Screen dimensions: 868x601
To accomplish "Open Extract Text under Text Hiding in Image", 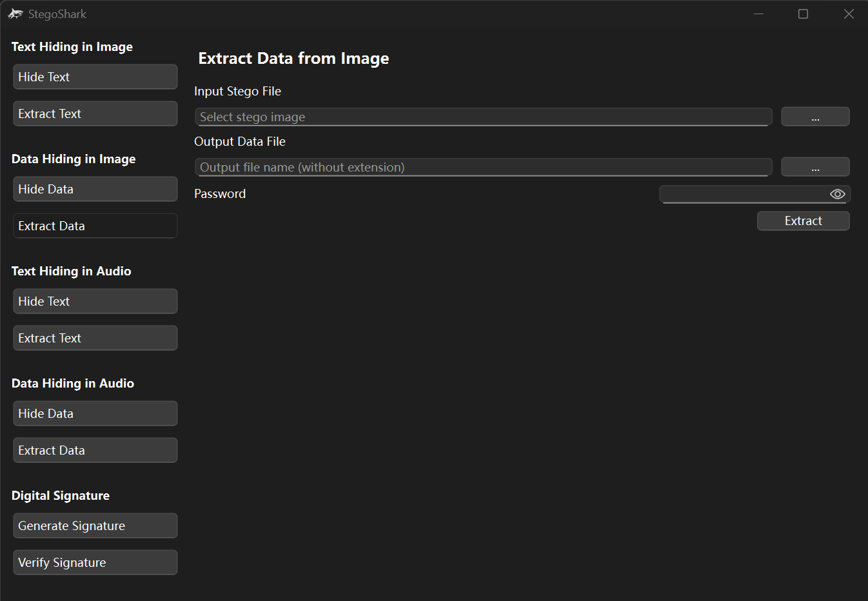I will pyautogui.click(x=95, y=113).
